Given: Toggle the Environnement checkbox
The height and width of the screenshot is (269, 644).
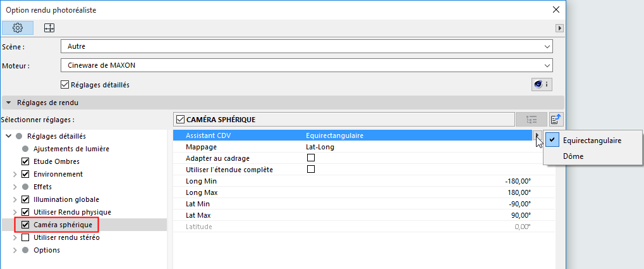Looking at the screenshot, I should point(25,174).
